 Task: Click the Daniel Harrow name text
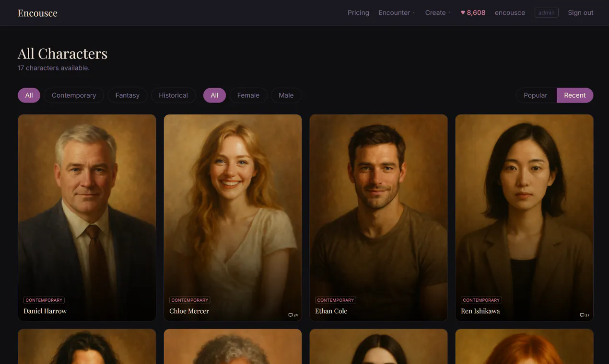(x=45, y=311)
